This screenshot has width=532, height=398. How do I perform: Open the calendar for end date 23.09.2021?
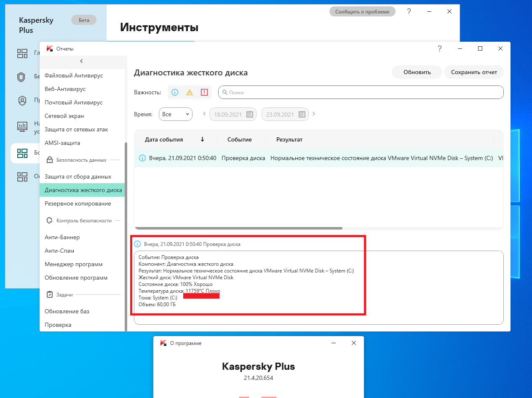click(x=302, y=114)
